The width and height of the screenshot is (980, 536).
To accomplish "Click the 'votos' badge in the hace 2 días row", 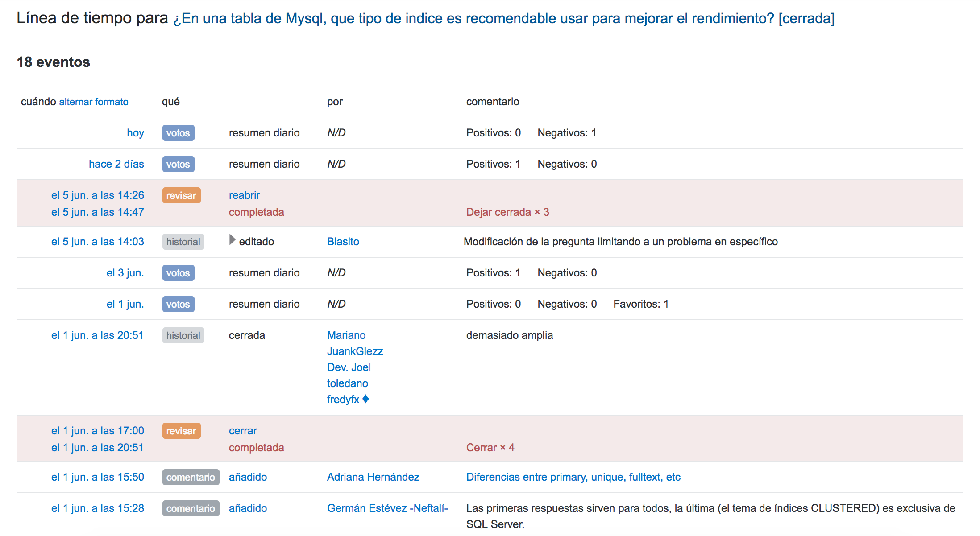I will click(x=178, y=164).
